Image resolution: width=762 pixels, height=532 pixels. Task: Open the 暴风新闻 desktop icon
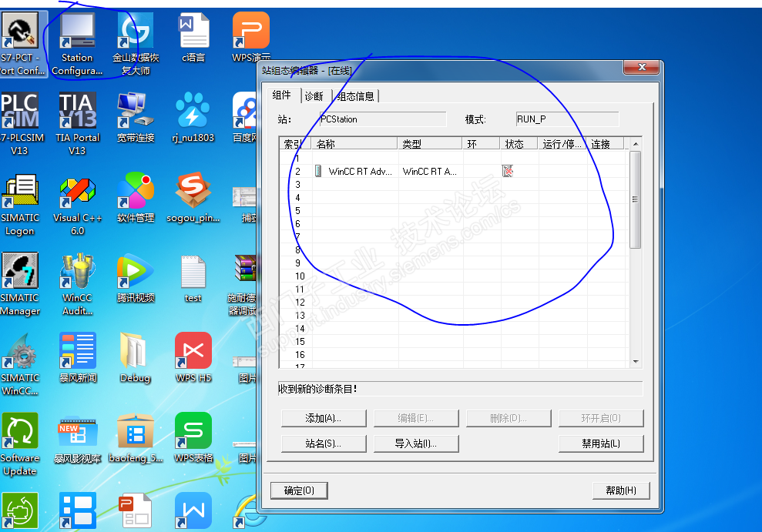78,358
